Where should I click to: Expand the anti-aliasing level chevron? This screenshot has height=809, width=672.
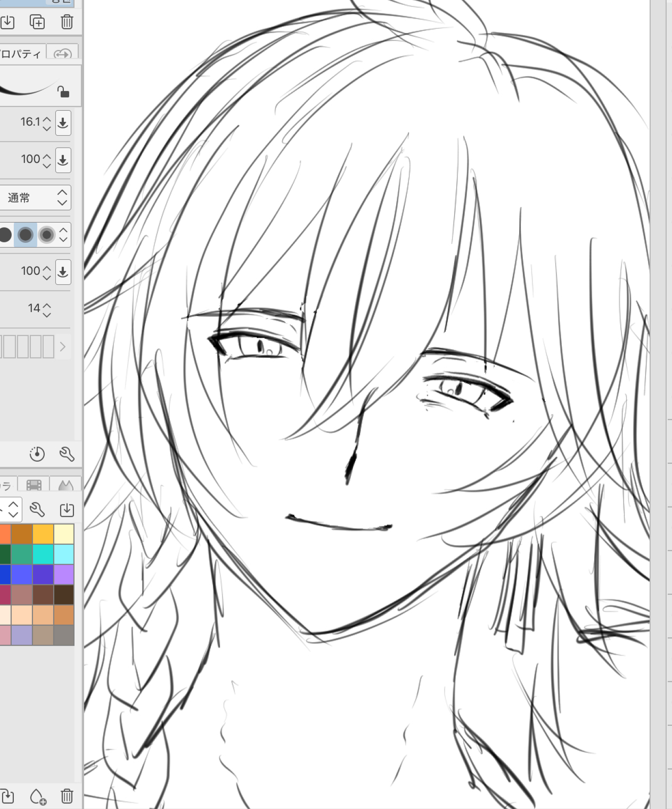coord(63,235)
